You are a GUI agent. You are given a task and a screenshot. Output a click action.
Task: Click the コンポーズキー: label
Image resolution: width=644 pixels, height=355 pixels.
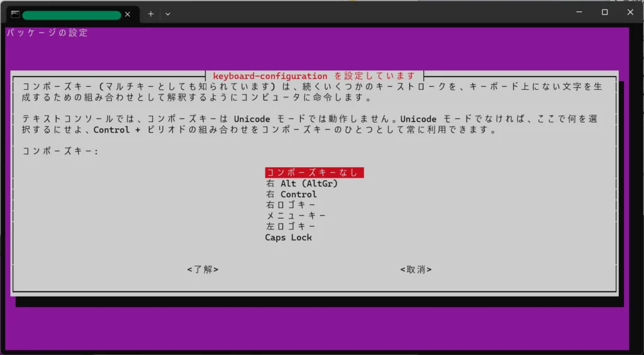[x=60, y=151]
